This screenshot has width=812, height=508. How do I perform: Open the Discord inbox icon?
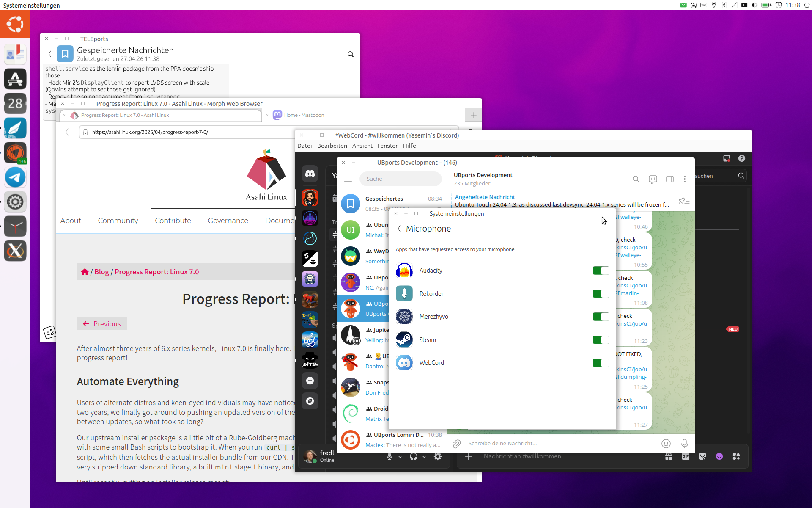pyautogui.click(x=727, y=158)
